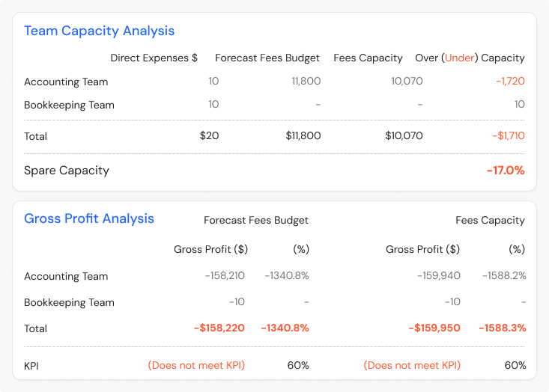
Task: Click the 11,800 forecast fees value
Action: click(x=306, y=82)
